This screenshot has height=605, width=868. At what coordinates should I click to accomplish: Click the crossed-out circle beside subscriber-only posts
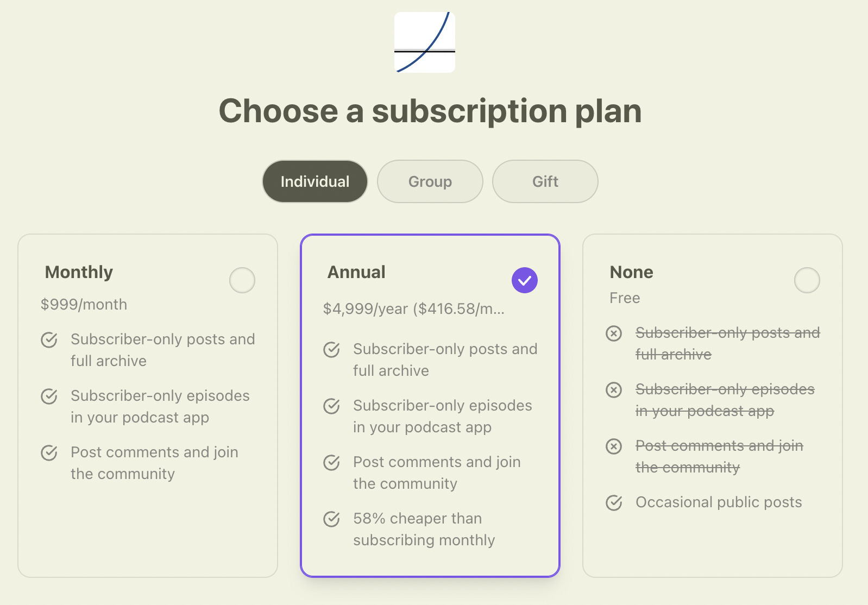(614, 334)
